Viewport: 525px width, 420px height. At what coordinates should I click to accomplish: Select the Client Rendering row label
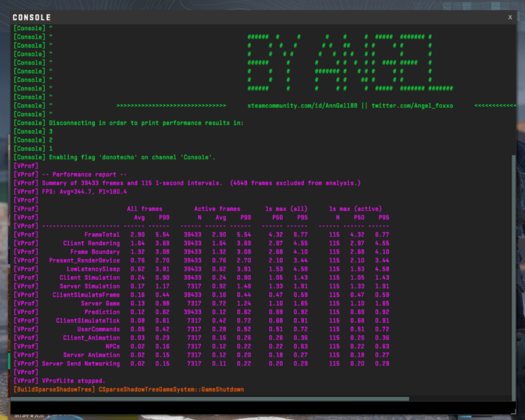pos(91,243)
